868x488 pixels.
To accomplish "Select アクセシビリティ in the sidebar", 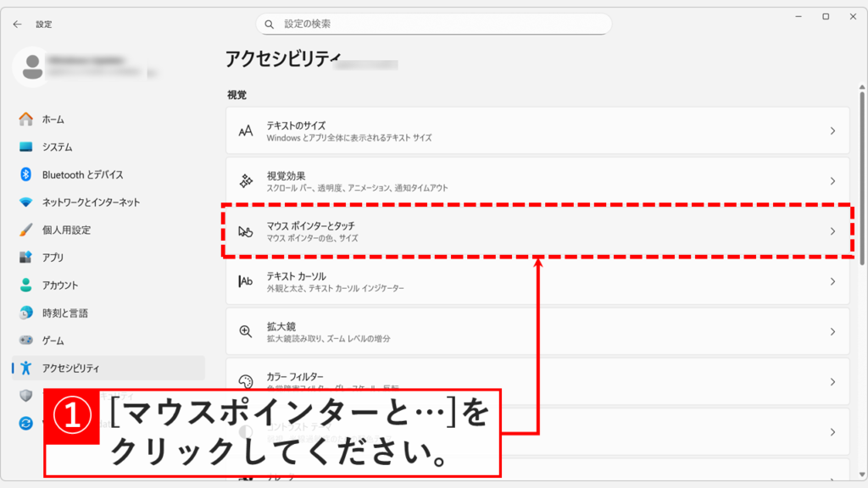I will [x=71, y=369].
